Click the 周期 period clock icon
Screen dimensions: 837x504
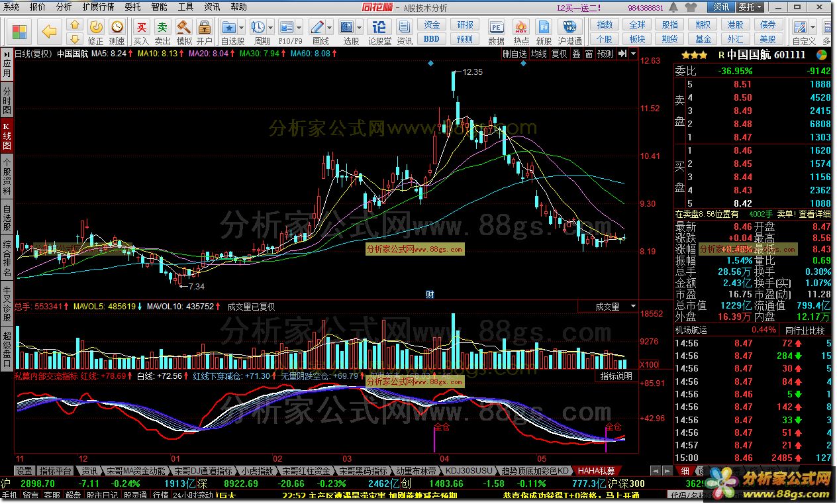(258, 27)
